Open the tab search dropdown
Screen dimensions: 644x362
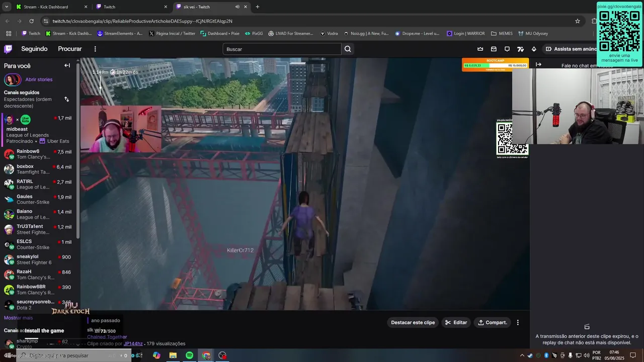tap(7, 7)
